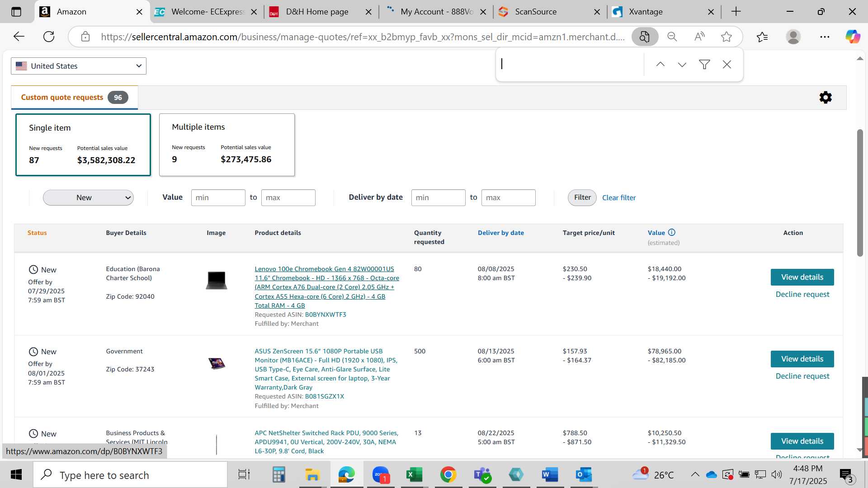
Task: Click Clear filter link
Action: (619, 197)
